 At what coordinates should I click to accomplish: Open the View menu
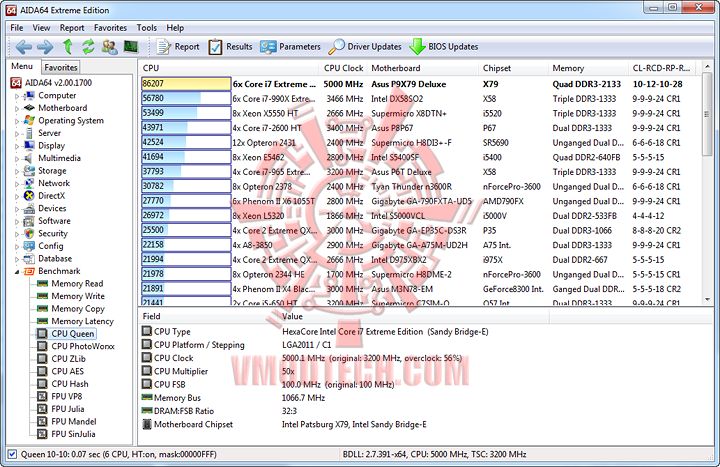pyautogui.click(x=41, y=28)
